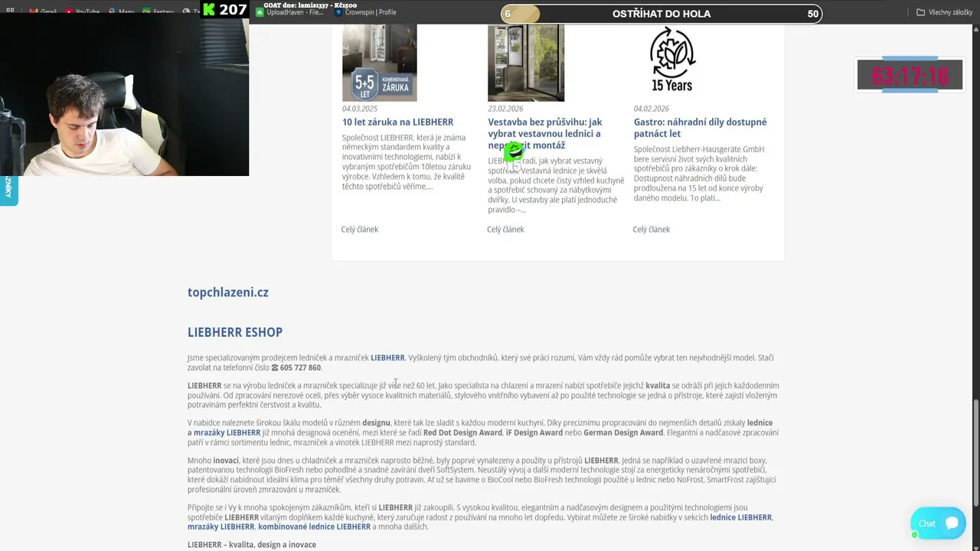Click the date 04.03.2025
The image size is (980, 551).
pyautogui.click(x=360, y=109)
